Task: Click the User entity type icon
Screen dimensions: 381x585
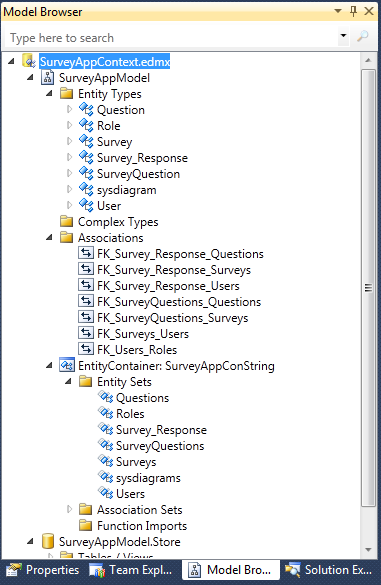Action: point(86,206)
